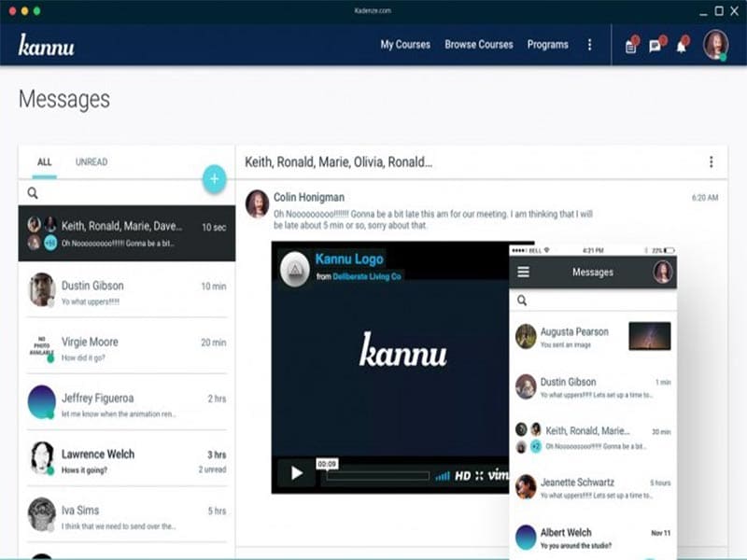This screenshot has width=747, height=560.
Task: Open Deliberate Living Co link
Action: (367, 276)
